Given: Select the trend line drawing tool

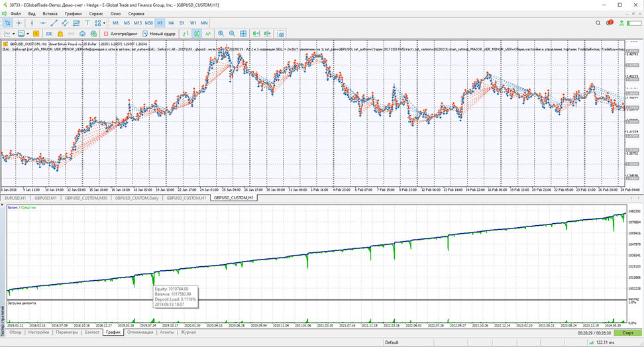Looking at the screenshot, I should pyautogui.click(x=54, y=23).
